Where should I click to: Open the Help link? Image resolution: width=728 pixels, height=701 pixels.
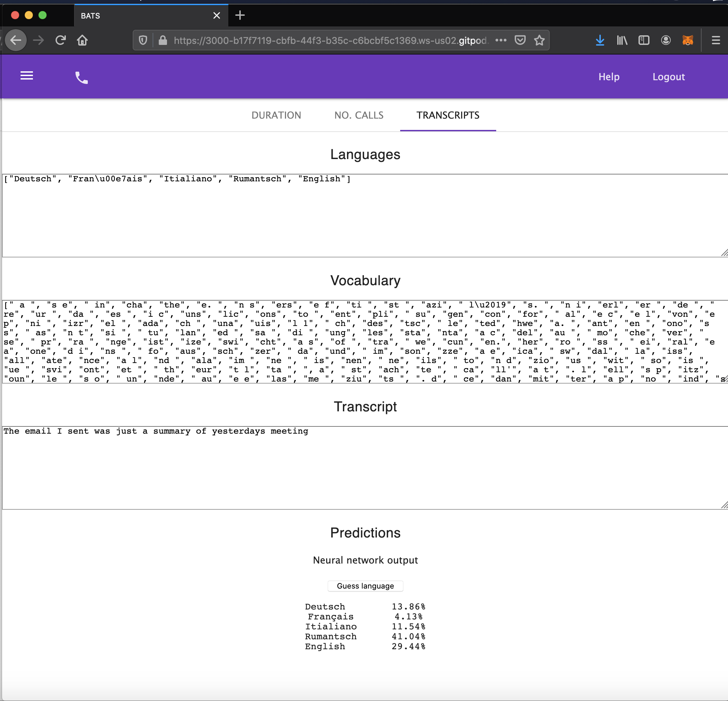point(609,77)
